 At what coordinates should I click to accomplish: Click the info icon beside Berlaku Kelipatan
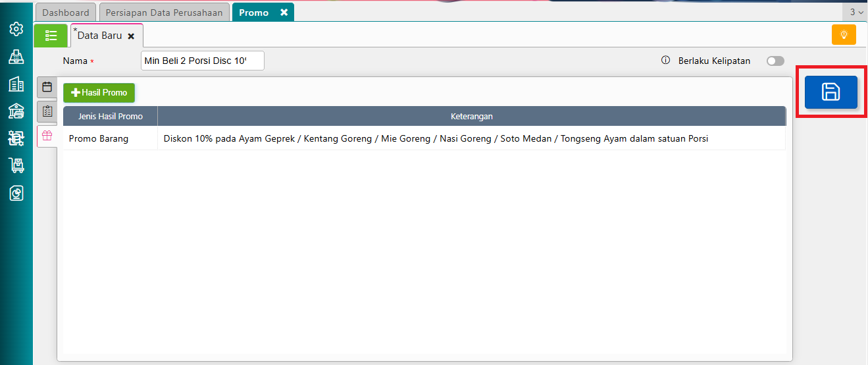click(665, 60)
